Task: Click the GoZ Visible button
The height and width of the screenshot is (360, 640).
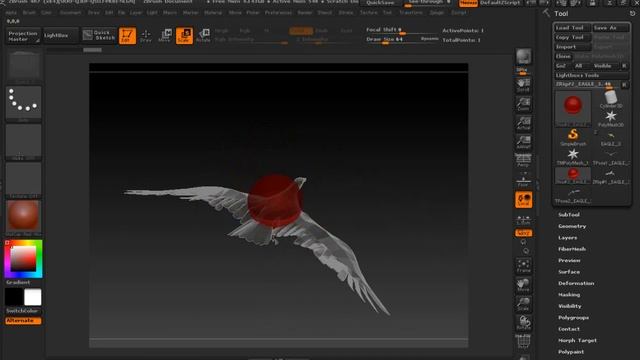Action: [x=603, y=66]
